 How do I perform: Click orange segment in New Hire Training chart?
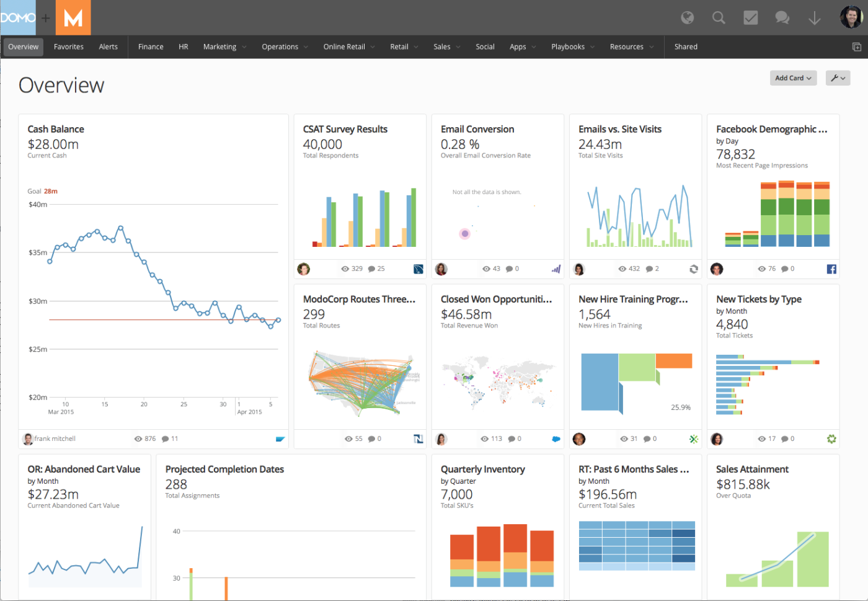point(673,361)
